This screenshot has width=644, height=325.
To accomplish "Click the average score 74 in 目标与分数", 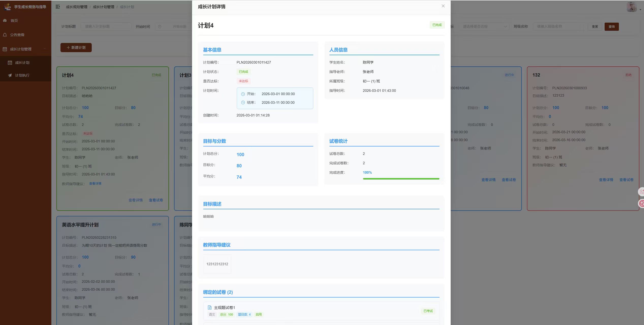I will point(239,177).
